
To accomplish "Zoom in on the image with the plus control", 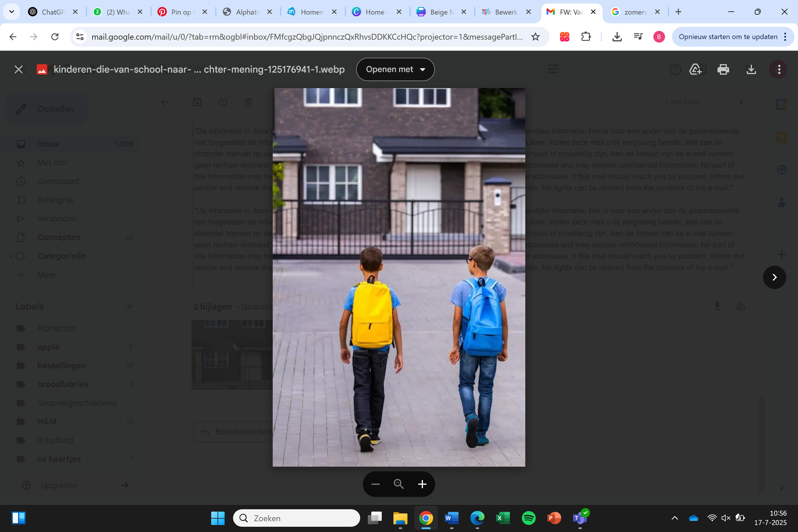I will pos(422,484).
